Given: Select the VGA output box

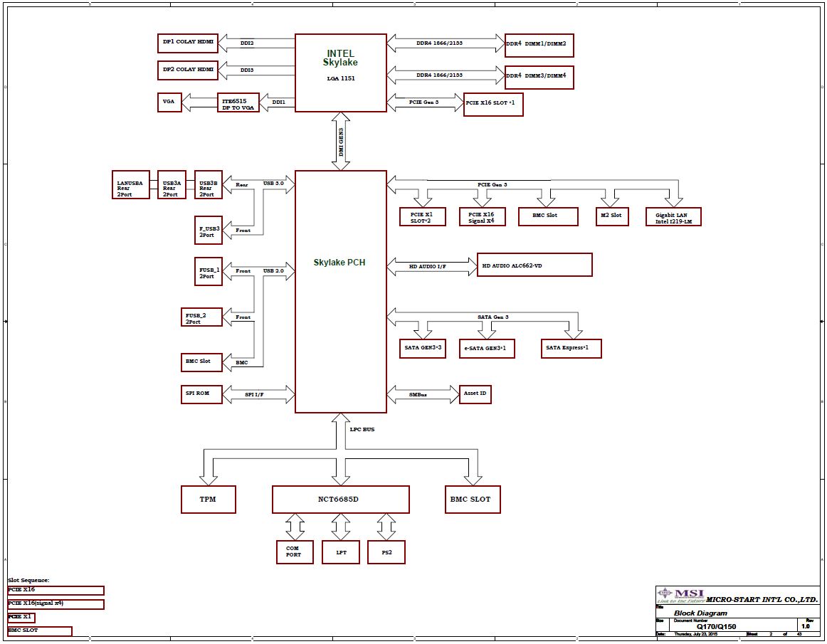Looking at the screenshot, I should (169, 102).
